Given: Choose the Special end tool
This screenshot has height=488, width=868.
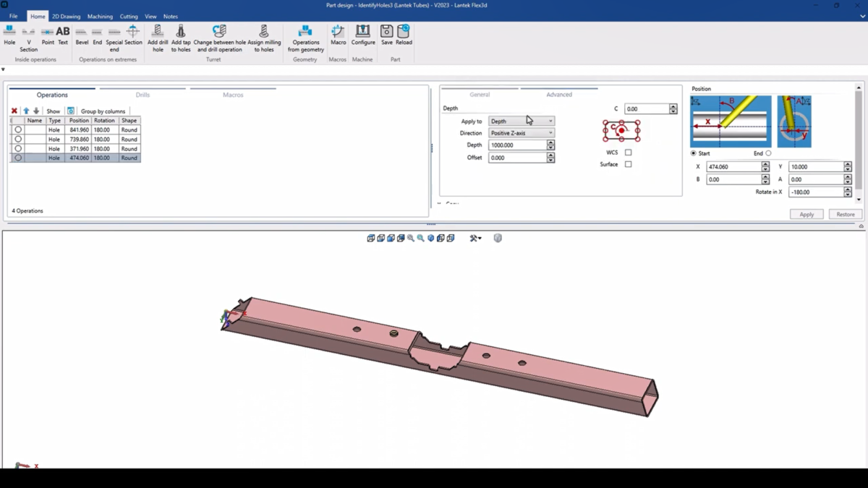Looking at the screenshot, I should point(114,39).
